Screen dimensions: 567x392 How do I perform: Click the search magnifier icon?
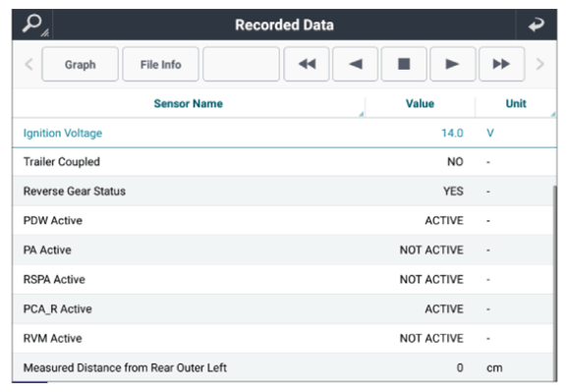point(32,25)
